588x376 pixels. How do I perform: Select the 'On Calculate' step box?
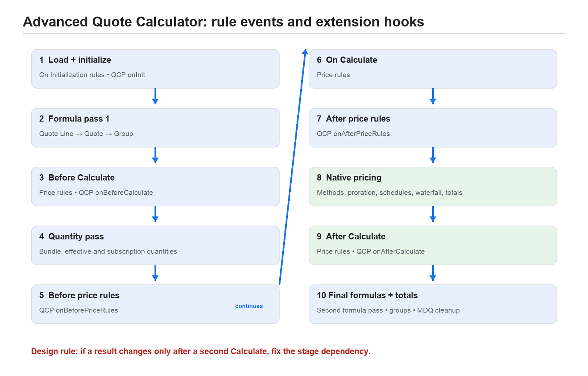click(433, 69)
